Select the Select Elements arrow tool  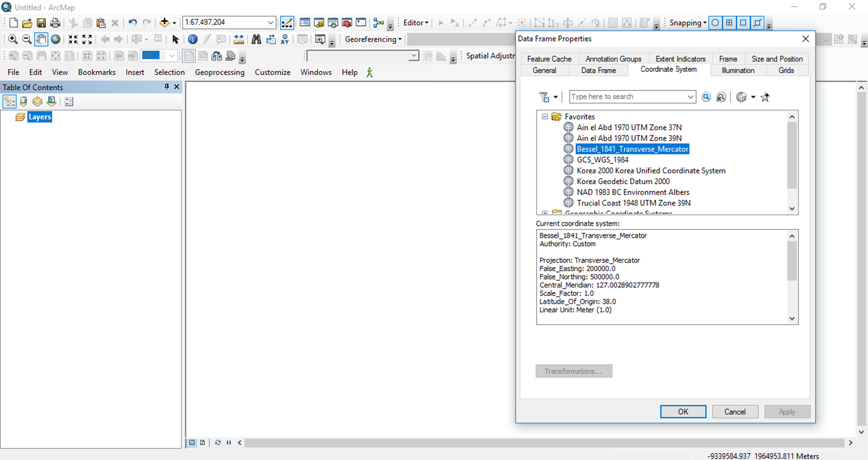pos(175,39)
